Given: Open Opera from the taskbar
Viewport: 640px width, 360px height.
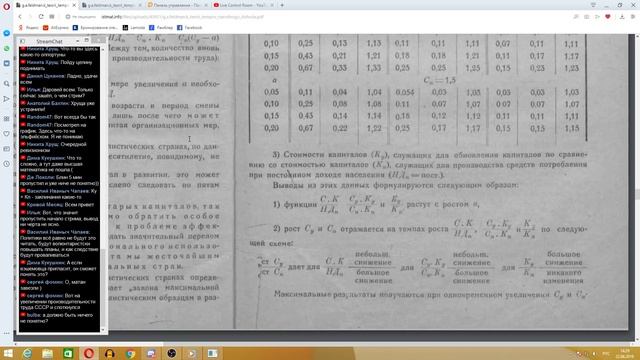Looking at the screenshot, I should coord(89,353).
